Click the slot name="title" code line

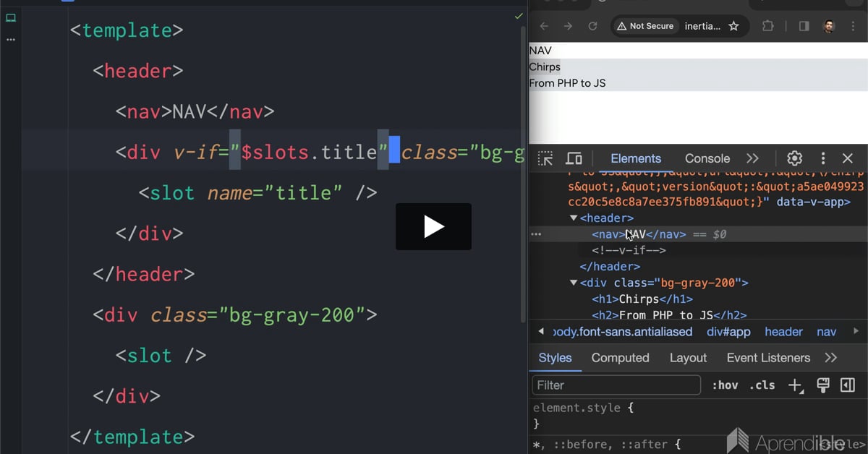tap(258, 193)
